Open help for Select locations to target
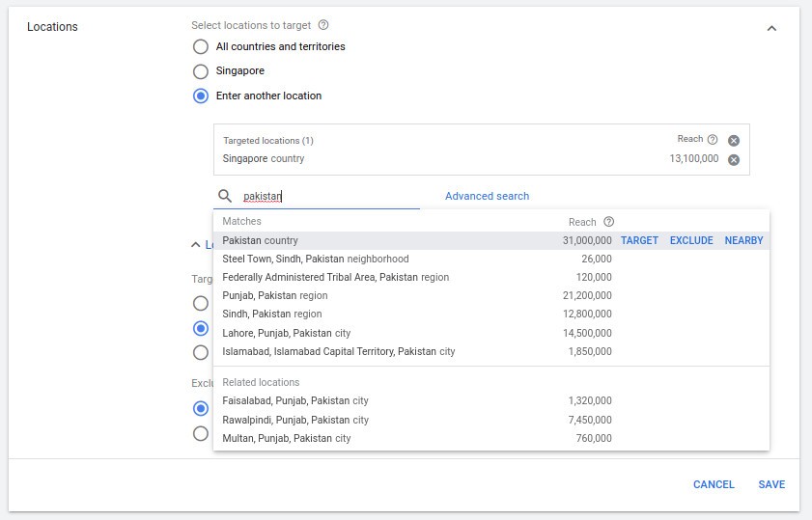812x520 pixels. pos(323,25)
